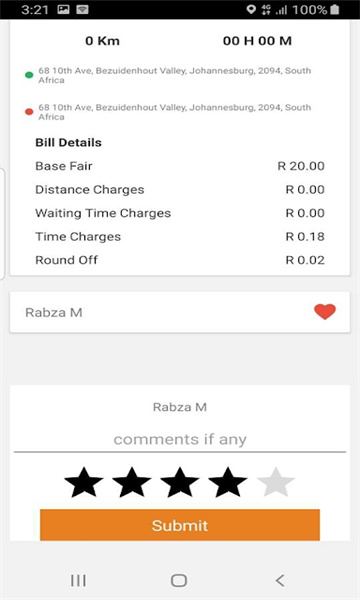Tap the red drop-off location dot

(x=29, y=112)
